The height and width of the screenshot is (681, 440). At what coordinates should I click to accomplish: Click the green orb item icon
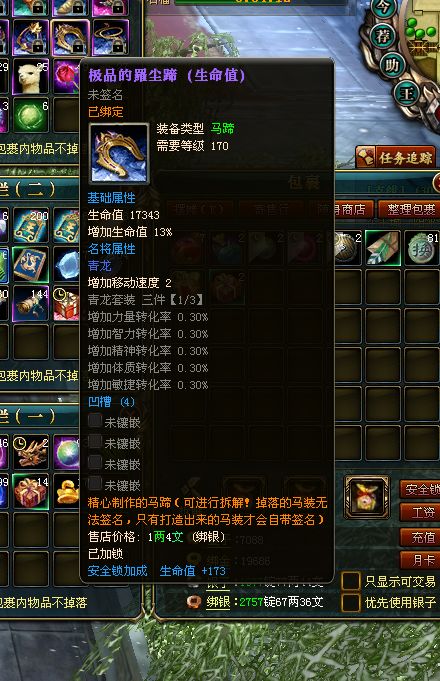point(30,115)
